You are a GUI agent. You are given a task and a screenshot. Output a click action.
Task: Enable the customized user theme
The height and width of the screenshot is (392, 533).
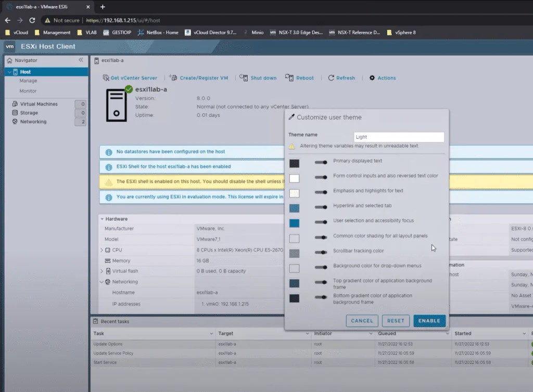[x=429, y=321]
